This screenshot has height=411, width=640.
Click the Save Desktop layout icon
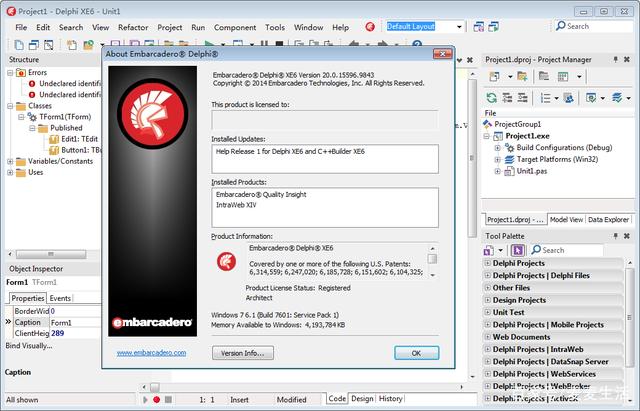pyautogui.click(x=478, y=27)
